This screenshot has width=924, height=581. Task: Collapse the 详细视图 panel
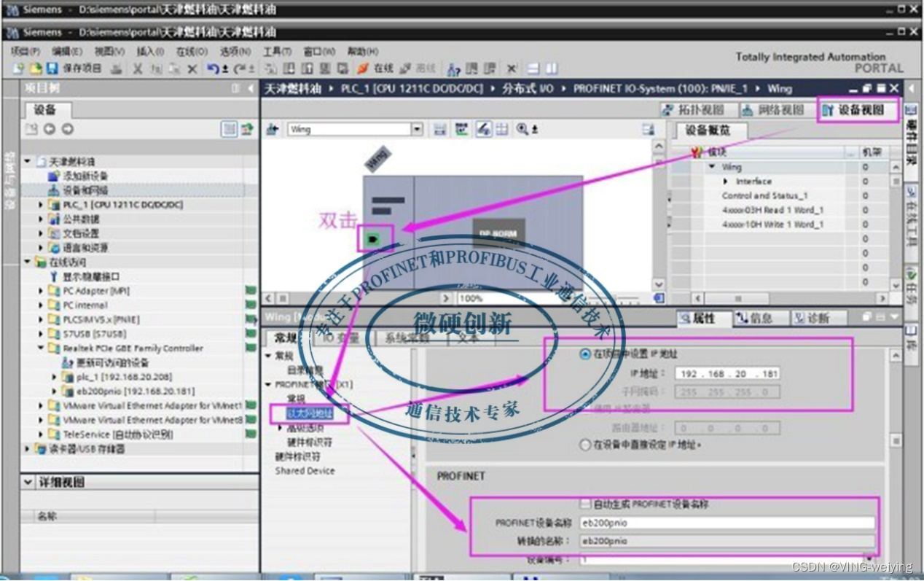point(28,483)
